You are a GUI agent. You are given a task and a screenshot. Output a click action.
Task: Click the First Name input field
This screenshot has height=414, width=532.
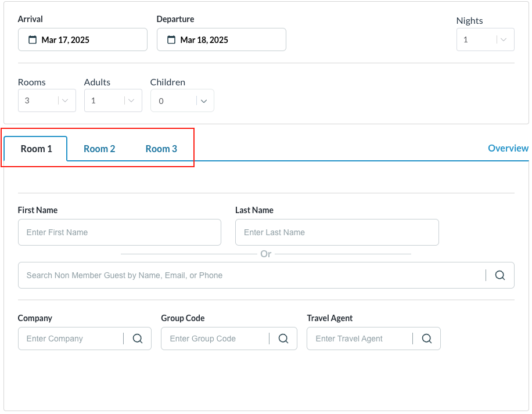tap(119, 232)
